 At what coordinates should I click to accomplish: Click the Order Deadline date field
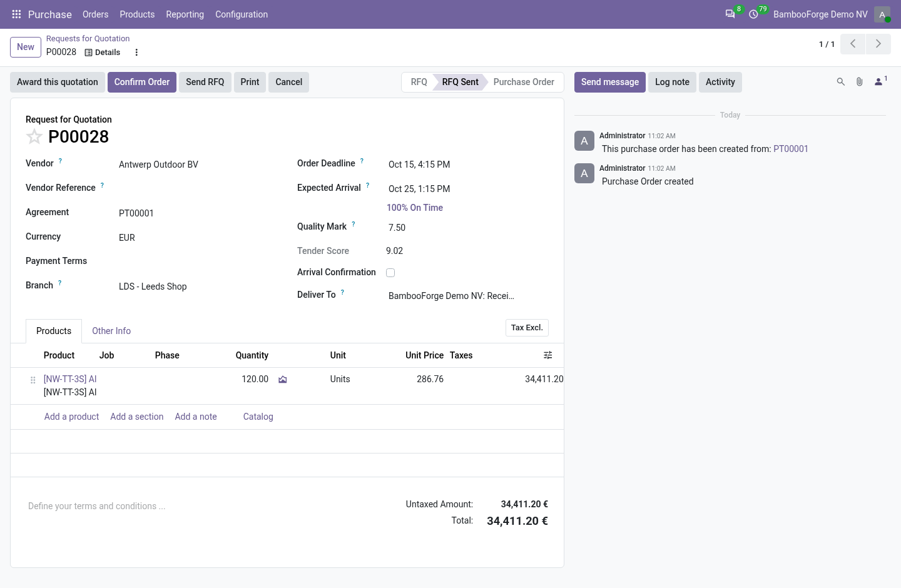pyautogui.click(x=467, y=165)
